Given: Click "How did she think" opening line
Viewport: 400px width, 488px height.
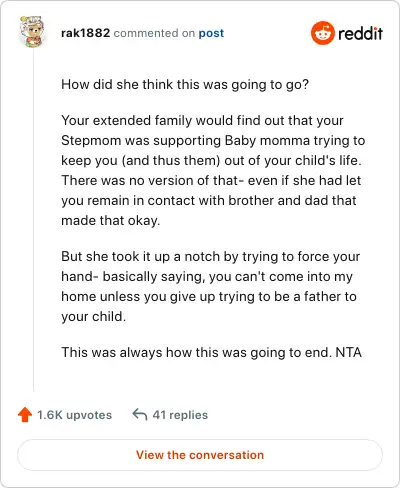Looking at the screenshot, I should click(185, 85).
